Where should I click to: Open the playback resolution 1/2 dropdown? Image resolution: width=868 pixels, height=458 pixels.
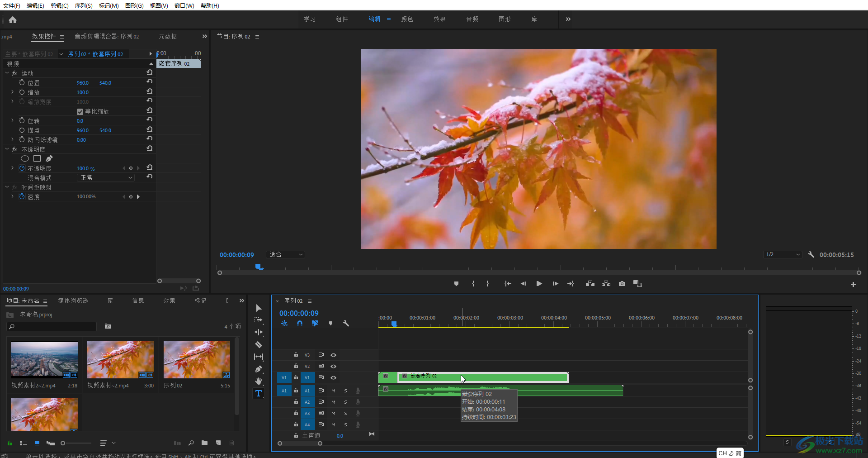[783, 255]
